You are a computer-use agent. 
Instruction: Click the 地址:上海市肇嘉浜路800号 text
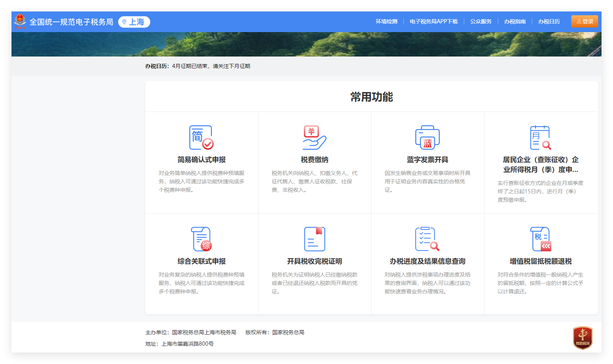click(179, 344)
